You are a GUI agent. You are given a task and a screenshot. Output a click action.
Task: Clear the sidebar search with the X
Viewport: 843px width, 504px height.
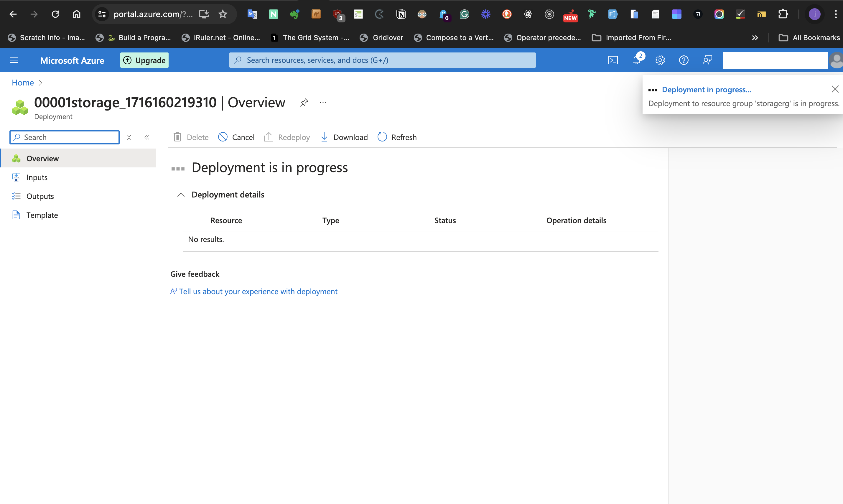(x=129, y=137)
